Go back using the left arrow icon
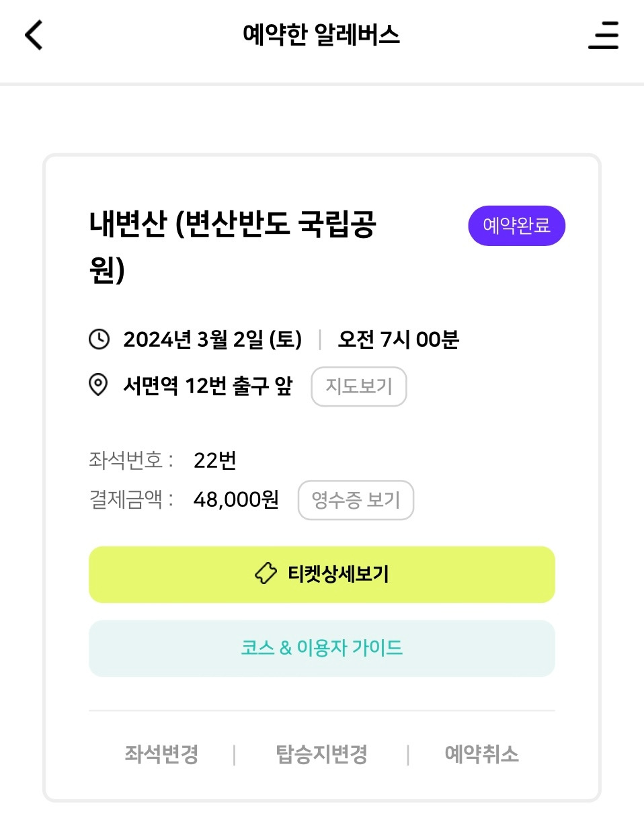This screenshot has height=822, width=644. coord(34,35)
